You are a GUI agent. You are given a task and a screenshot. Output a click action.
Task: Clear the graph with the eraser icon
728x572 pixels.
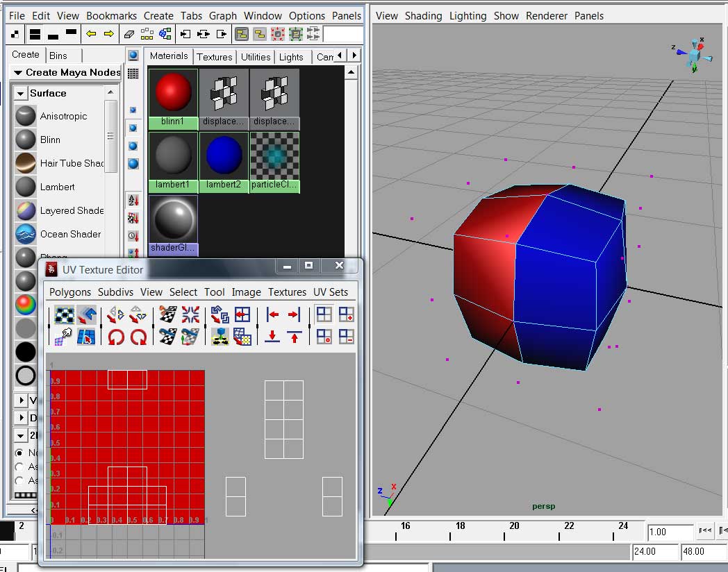(129, 34)
